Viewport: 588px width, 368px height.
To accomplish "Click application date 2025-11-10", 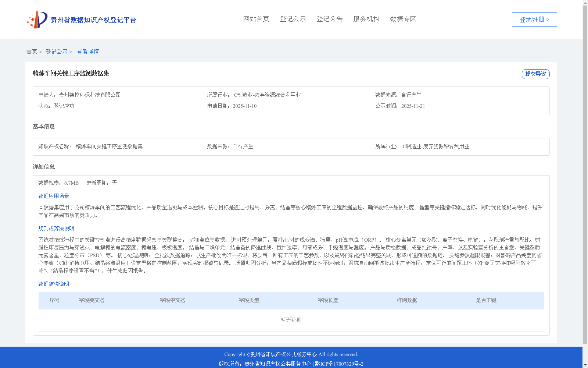I will tap(245, 106).
